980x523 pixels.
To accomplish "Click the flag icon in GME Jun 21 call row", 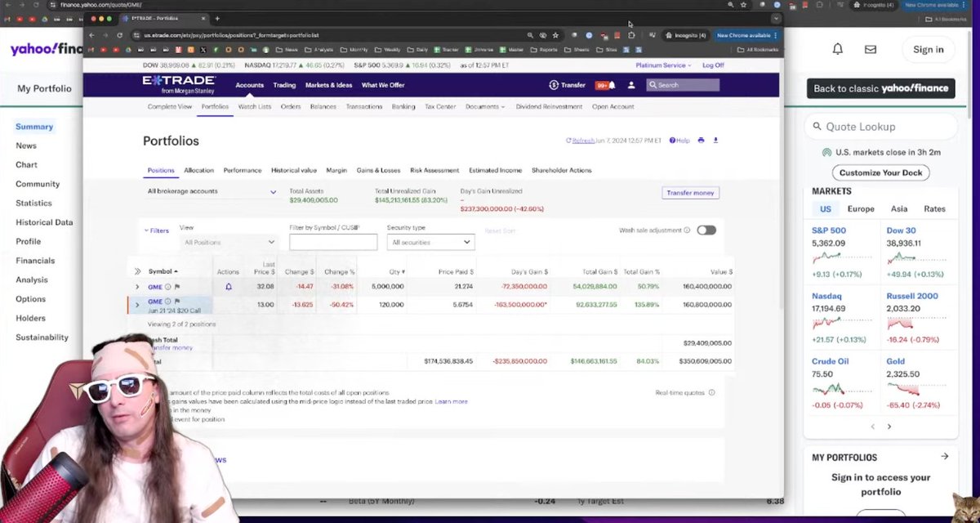I will (x=177, y=302).
